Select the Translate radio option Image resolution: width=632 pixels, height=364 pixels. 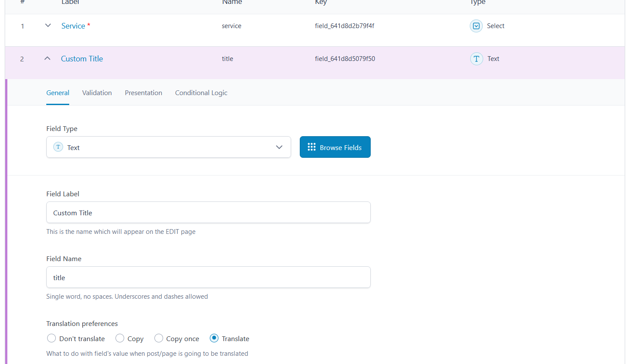click(x=214, y=338)
